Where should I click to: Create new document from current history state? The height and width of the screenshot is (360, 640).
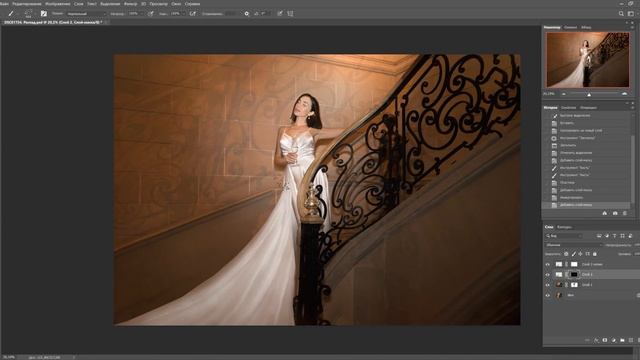[x=604, y=213]
